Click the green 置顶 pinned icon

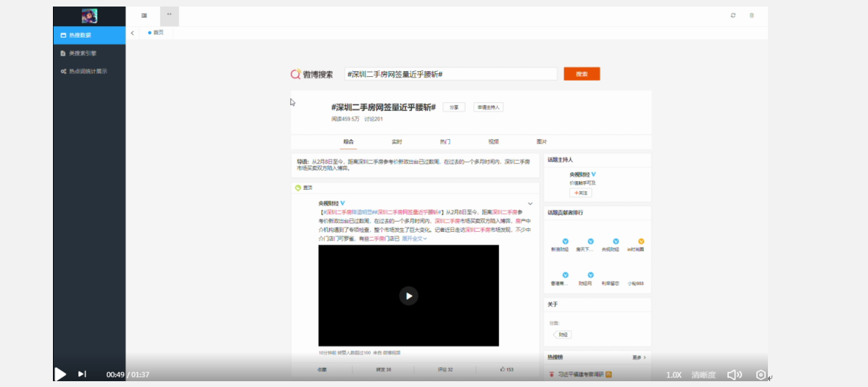[298, 188]
